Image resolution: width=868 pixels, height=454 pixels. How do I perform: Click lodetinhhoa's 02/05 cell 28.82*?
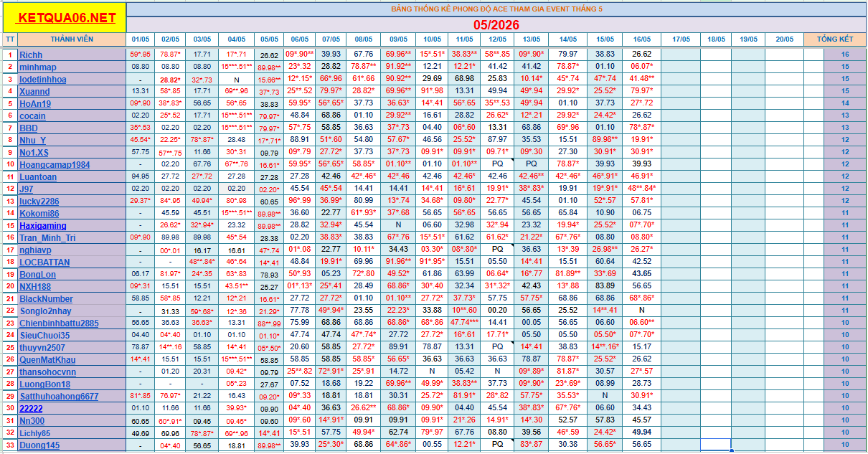coord(171,79)
